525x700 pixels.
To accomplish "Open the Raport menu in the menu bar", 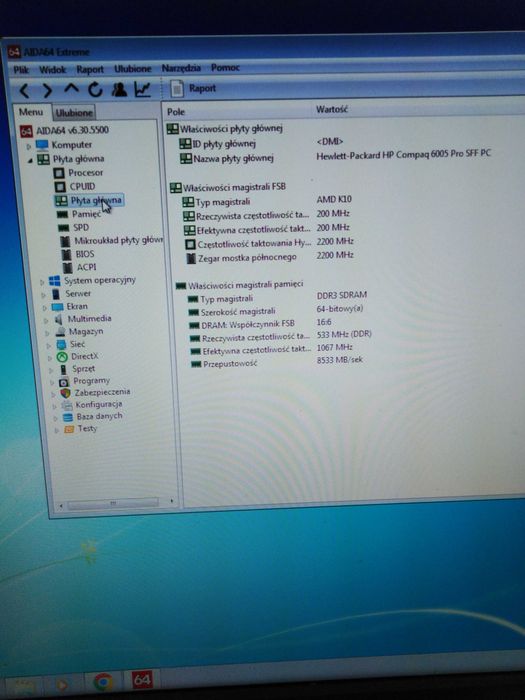I will [x=90, y=70].
